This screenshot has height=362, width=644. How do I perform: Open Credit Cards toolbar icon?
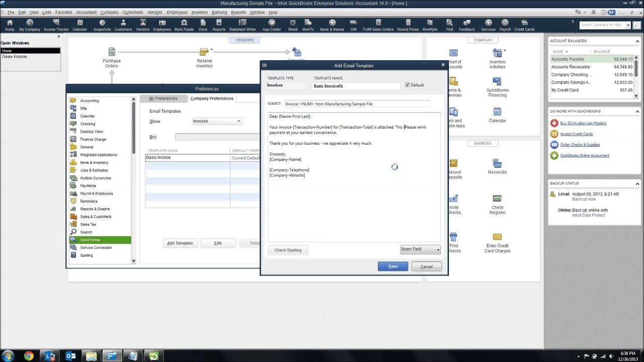524,25
